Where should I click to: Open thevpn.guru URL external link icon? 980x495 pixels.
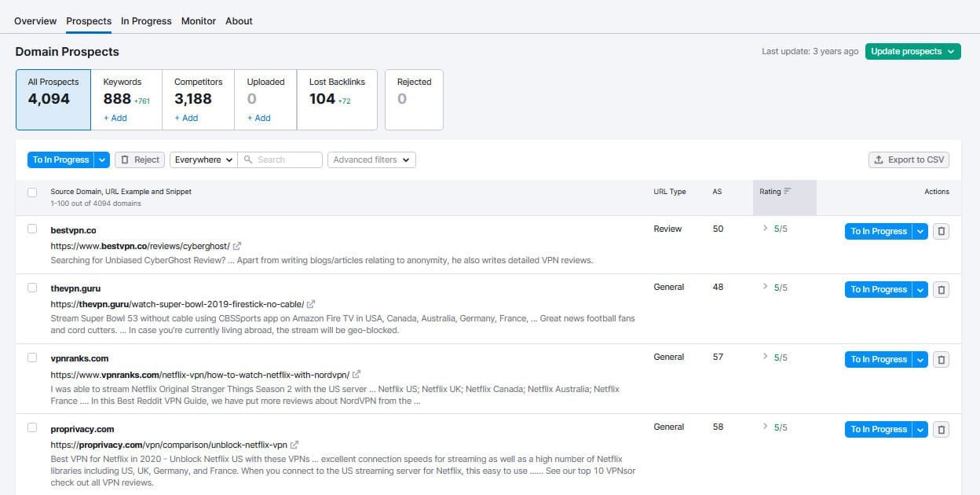tap(311, 304)
